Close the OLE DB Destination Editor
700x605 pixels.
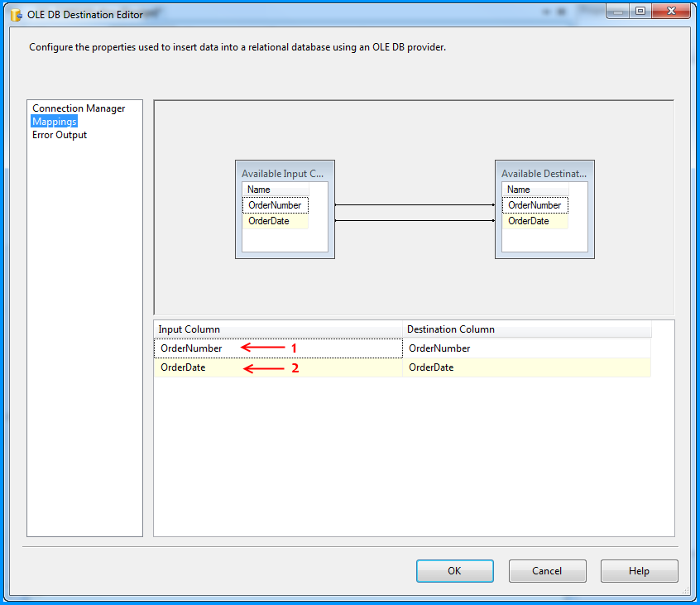671,11
